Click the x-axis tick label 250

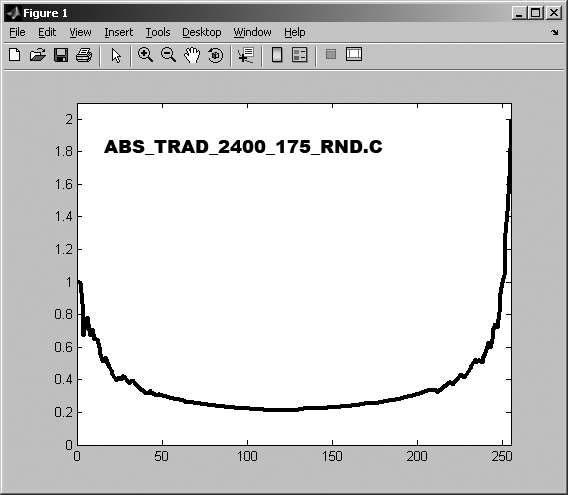tap(502, 456)
